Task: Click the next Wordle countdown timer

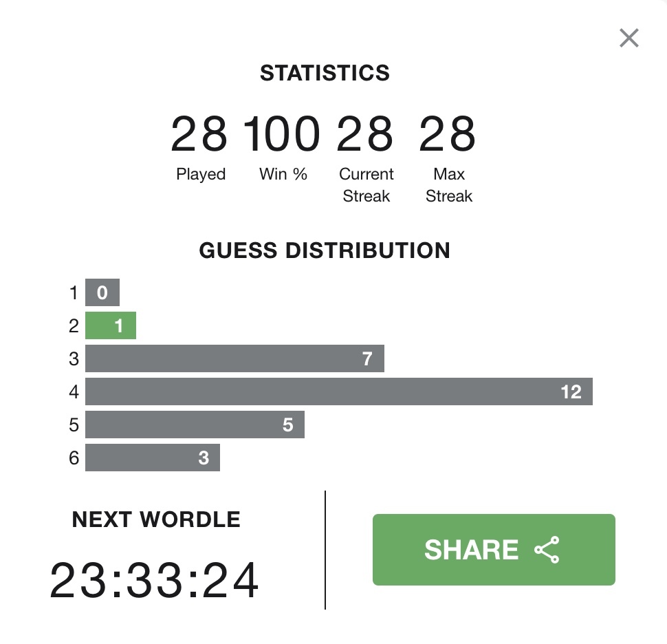Action: pyautogui.click(x=155, y=581)
